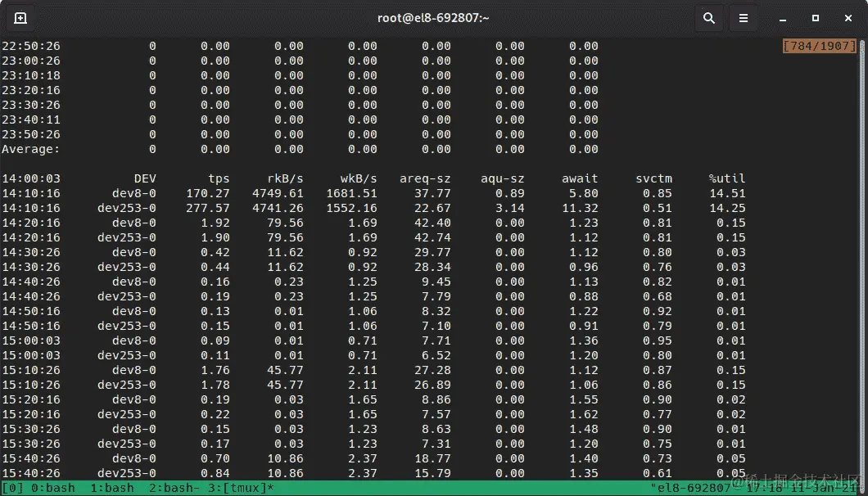The image size is (868, 496).
Task: Click the [0] session indicator
Action: (x=12, y=488)
